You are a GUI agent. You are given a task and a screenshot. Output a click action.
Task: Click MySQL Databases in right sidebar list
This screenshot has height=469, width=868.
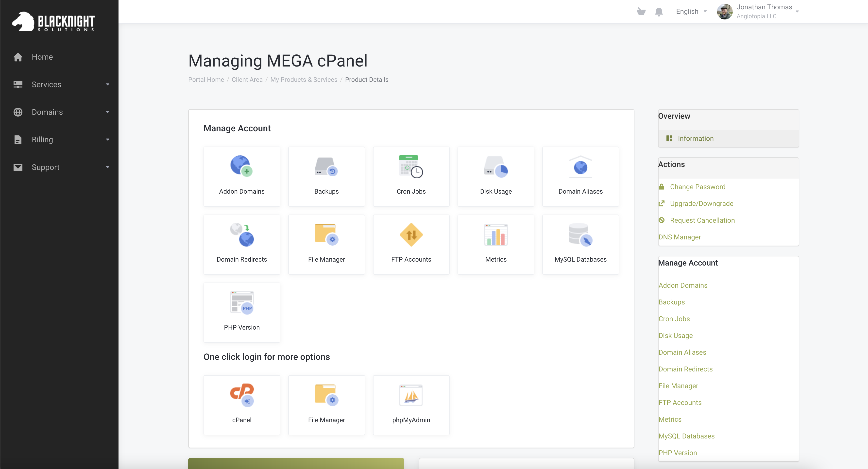(686, 436)
